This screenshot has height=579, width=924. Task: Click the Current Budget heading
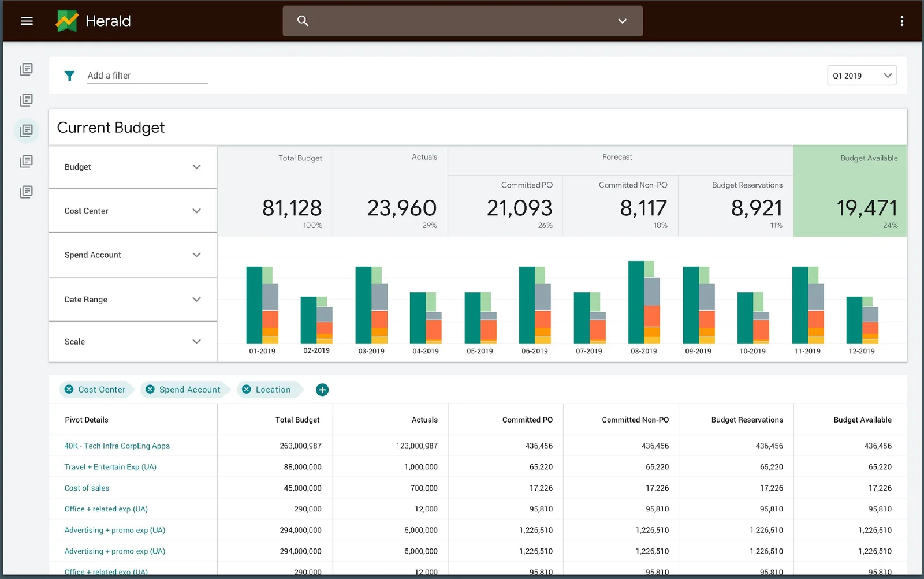[111, 128]
